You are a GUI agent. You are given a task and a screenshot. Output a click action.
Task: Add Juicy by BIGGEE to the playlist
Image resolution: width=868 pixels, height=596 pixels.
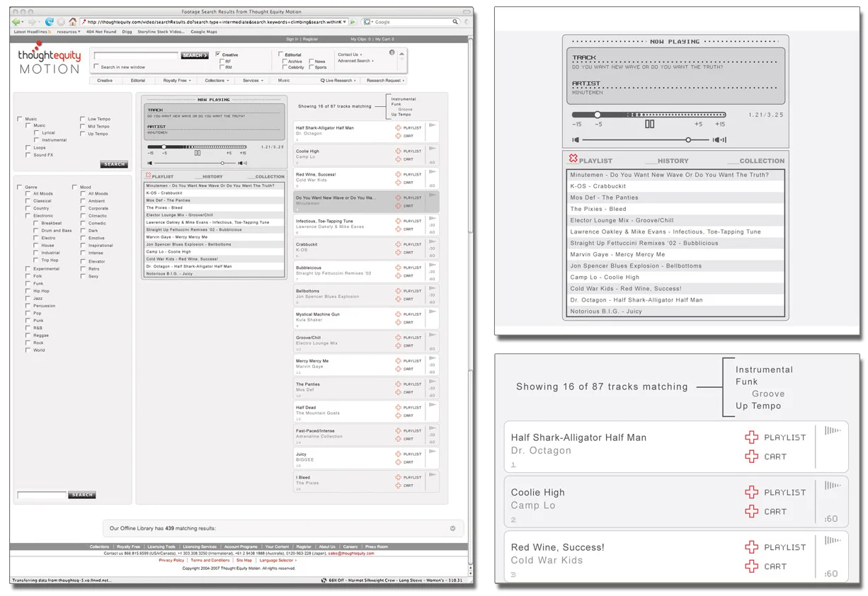(398, 454)
